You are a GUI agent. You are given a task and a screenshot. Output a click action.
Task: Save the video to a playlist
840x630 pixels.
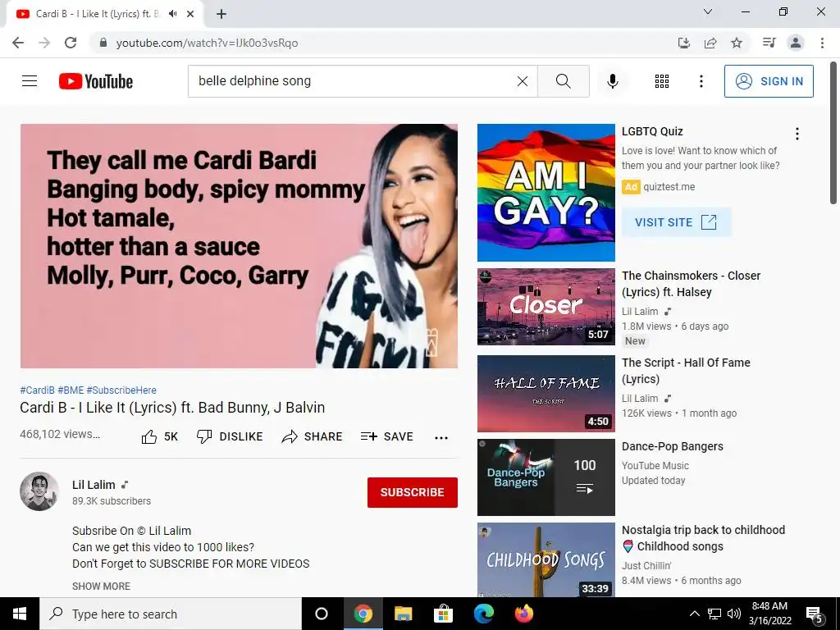(x=387, y=436)
